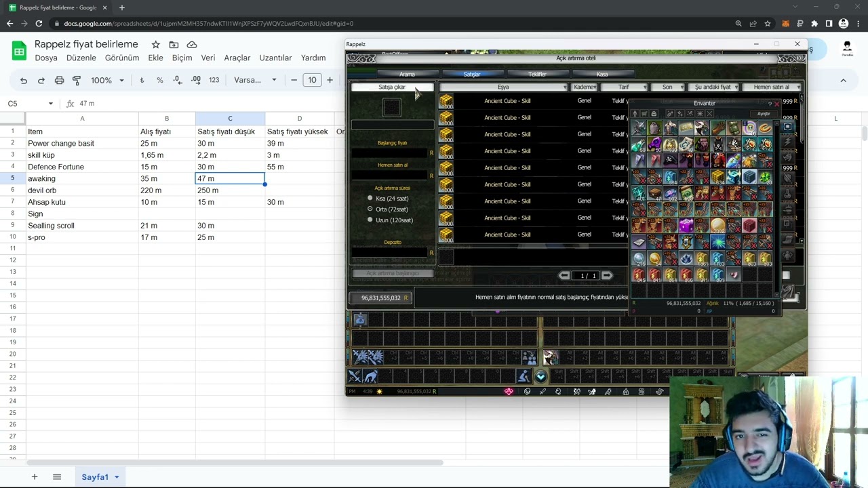Select the cell containing 'Power change basit'

tap(83, 144)
